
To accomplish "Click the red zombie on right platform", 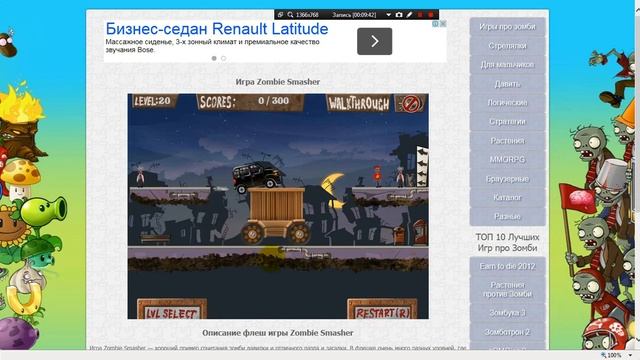I will (378, 176).
